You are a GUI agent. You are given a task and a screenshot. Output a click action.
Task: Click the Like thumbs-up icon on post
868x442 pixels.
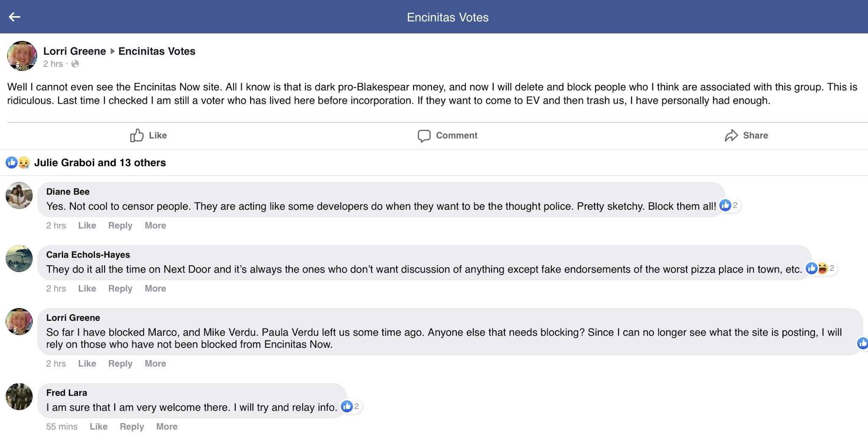pyautogui.click(x=136, y=135)
